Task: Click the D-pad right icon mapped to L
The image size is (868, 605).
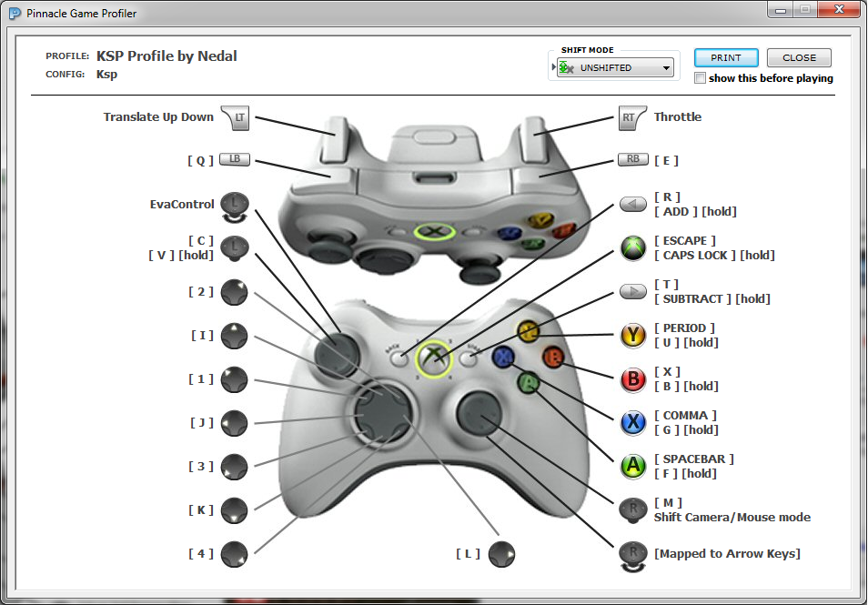Action: [502, 554]
